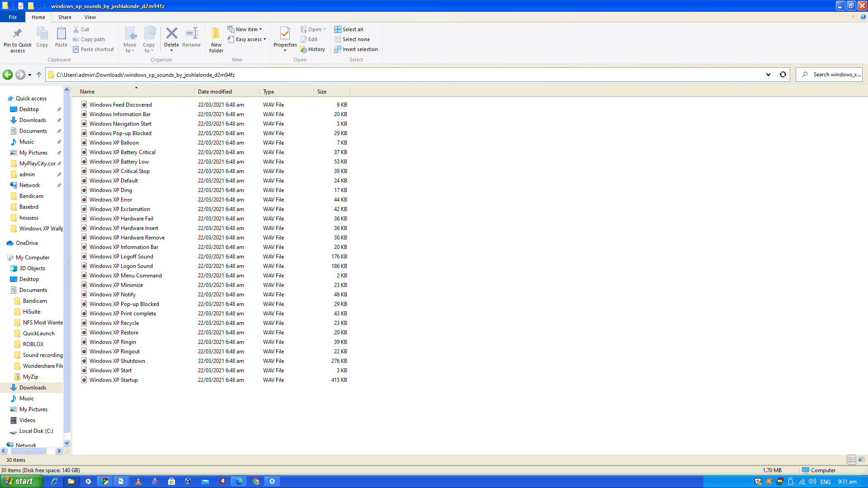Sort files by Size column header
868x488 pixels.
click(332, 91)
